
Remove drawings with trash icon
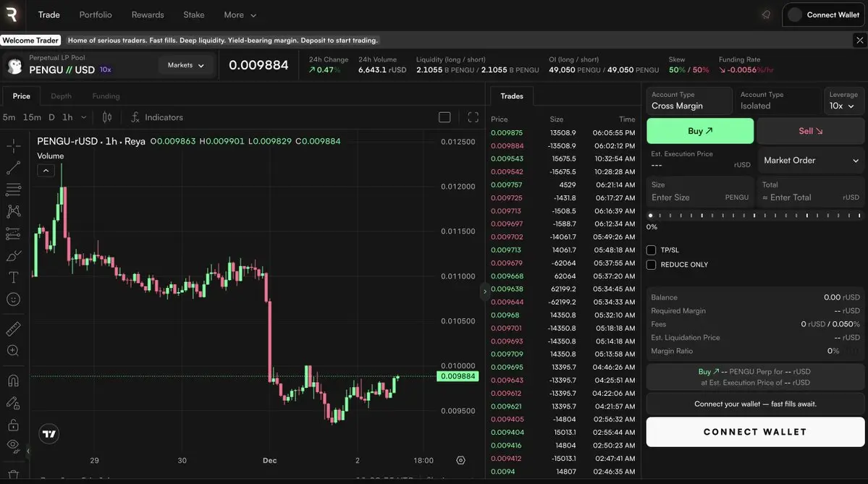pyautogui.click(x=13, y=475)
